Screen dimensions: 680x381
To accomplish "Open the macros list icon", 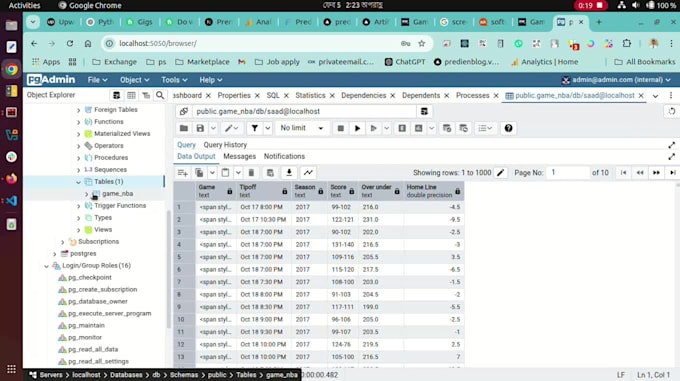I will click(x=484, y=128).
